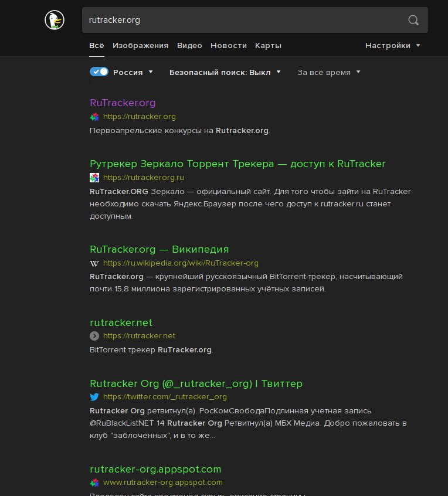Click the rutracker-org.appspot.com favicon

94,483
